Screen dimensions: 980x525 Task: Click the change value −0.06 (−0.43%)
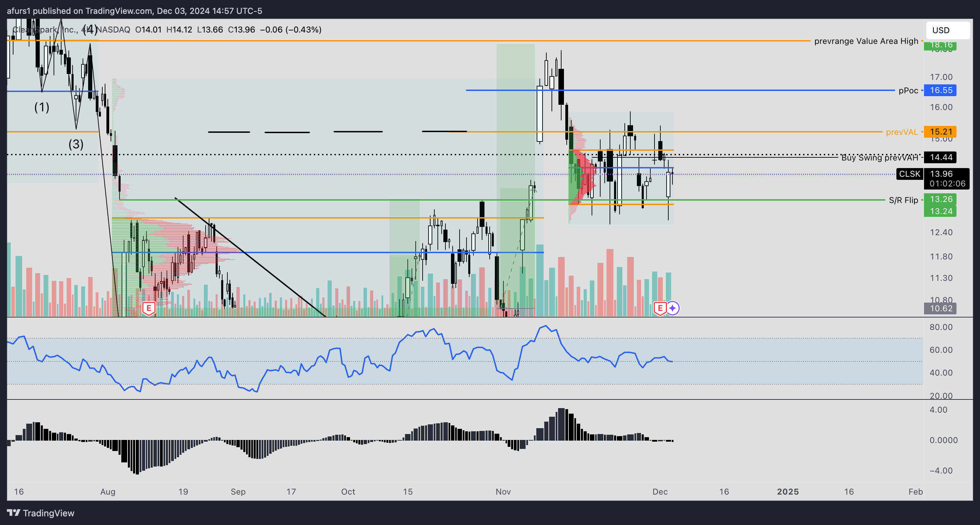point(291,30)
